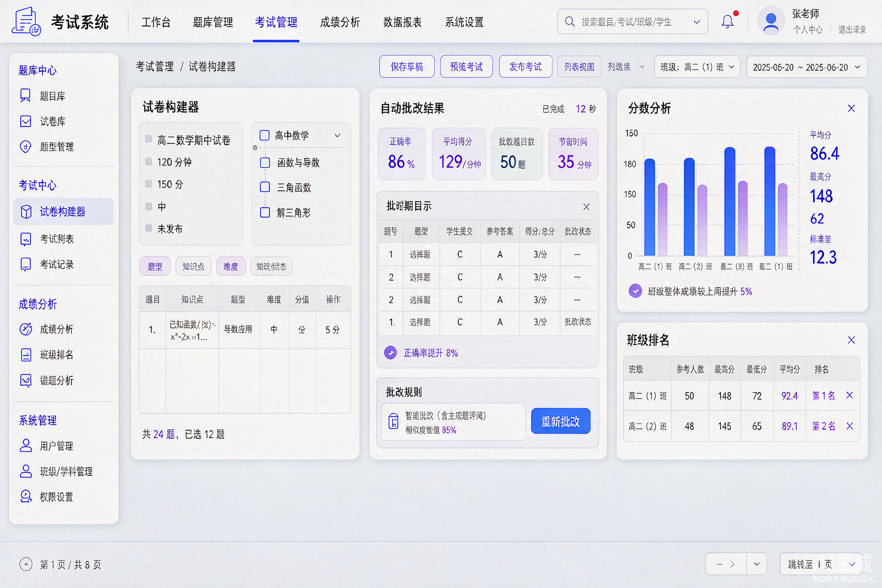Select the 知识点 filter chip
This screenshot has height=588, width=882.
tap(194, 266)
